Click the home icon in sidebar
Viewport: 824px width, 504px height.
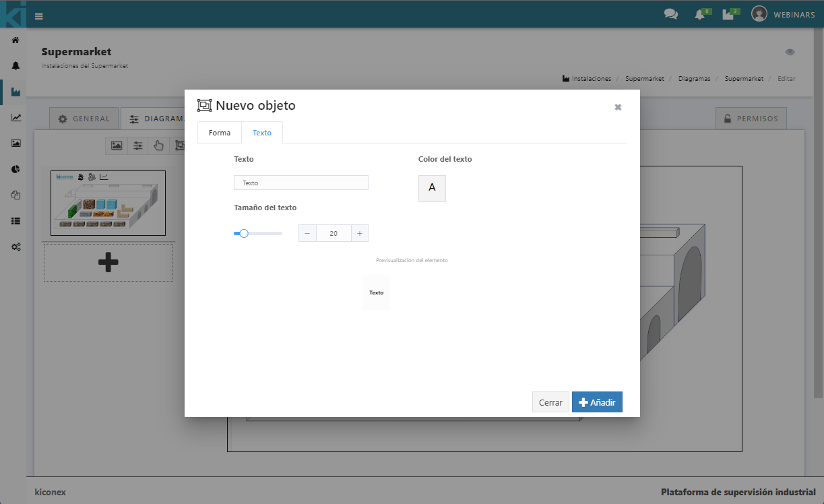point(15,40)
